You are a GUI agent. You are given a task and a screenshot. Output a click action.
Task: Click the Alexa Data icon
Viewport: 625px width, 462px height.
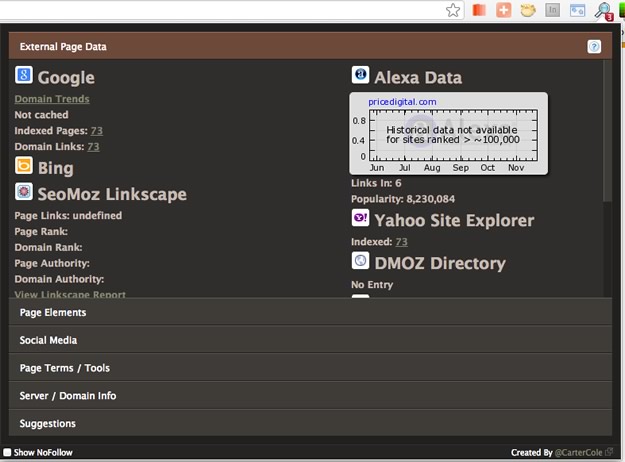[360, 75]
